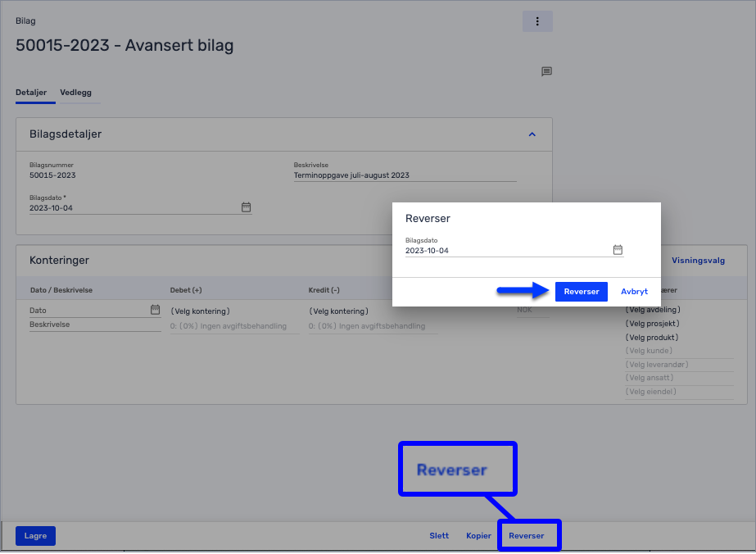Confirm with the blue Reverser dialog button
The width and height of the screenshot is (756, 554).
coord(581,292)
